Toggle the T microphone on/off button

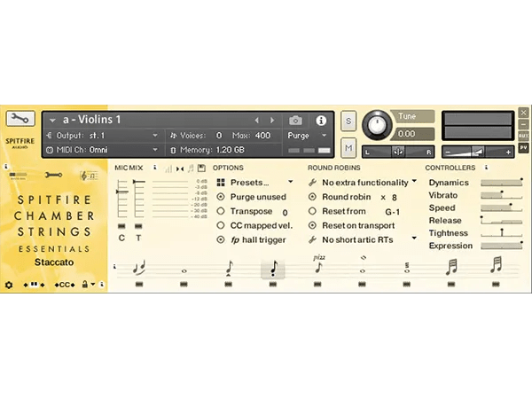coord(138,226)
